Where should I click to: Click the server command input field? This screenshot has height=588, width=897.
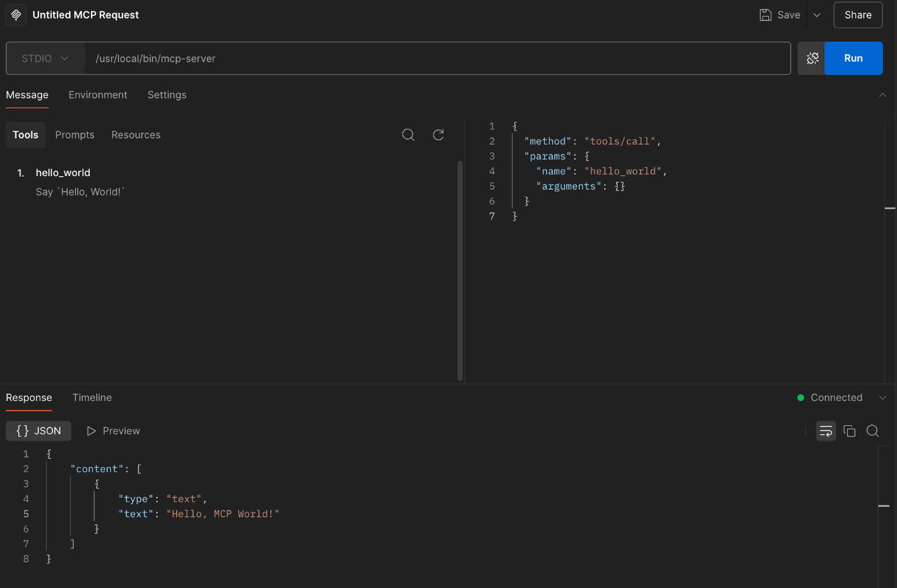(438, 58)
